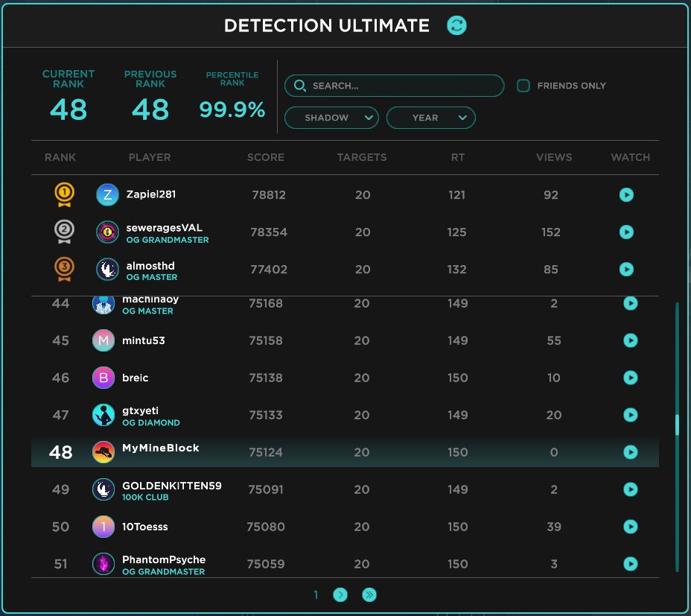
Task: Open PhantomPsyche's avatar
Action: pyautogui.click(x=104, y=564)
